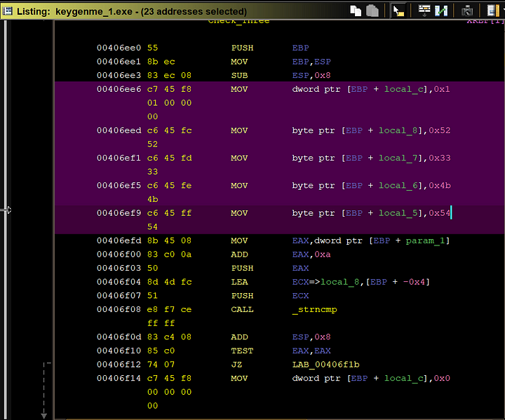Click the EAX,0xa operand
Viewport: 505px width, 420px height.
(x=311, y=255)
